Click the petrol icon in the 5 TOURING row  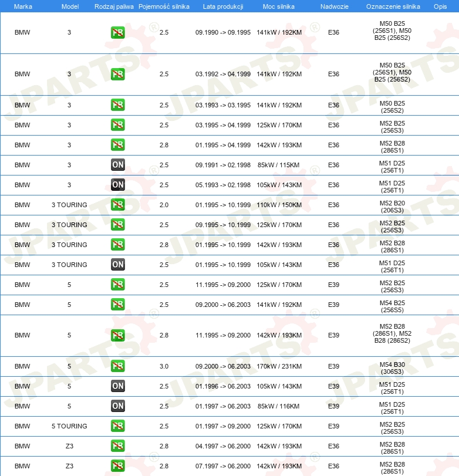(118, 426)
